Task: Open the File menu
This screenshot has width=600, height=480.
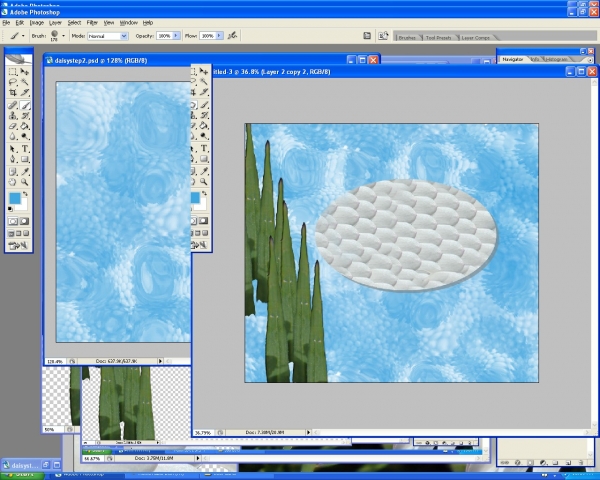Action: [x=6, y=23]
